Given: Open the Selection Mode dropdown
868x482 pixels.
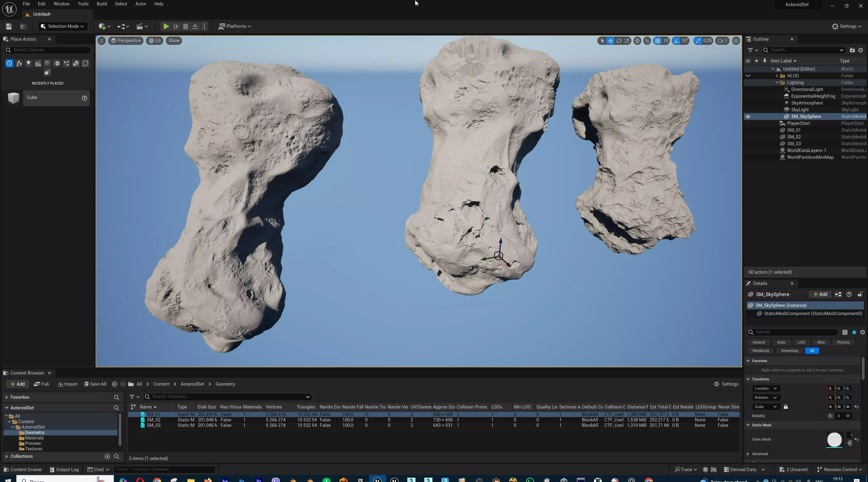Looking at the screenshot, I should pyautogui.click(x=63, y=26).
